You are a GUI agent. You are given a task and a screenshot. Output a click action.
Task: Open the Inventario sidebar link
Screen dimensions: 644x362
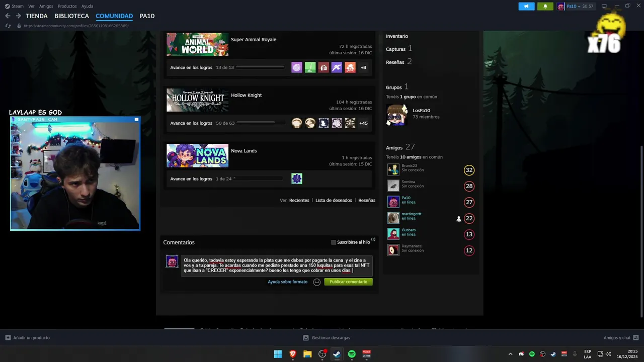click(397, 36)
